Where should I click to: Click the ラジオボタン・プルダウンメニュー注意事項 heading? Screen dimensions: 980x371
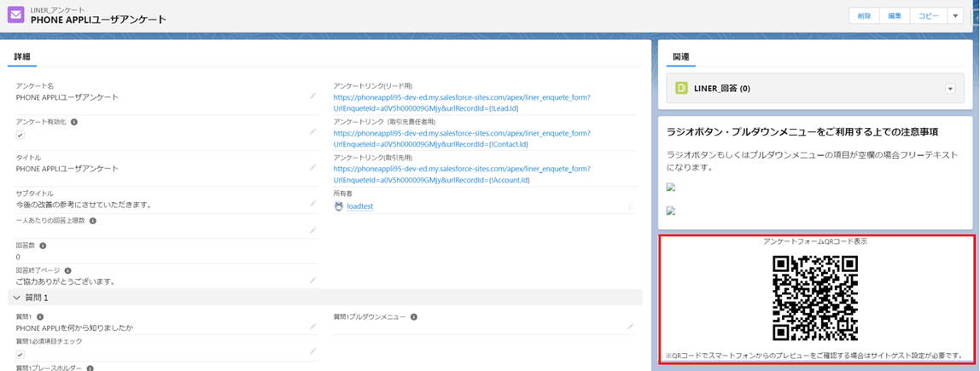(x=804, y=132)
